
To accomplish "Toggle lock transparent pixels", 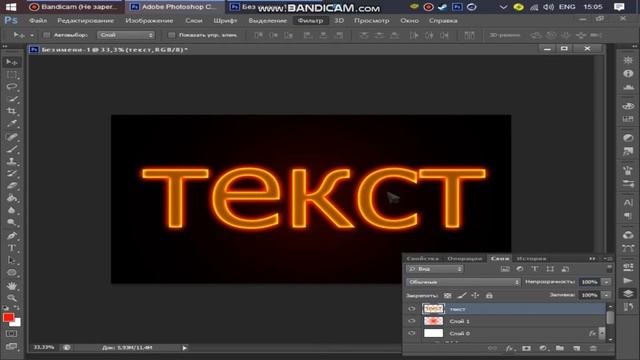I will click(x=448, y=295).
